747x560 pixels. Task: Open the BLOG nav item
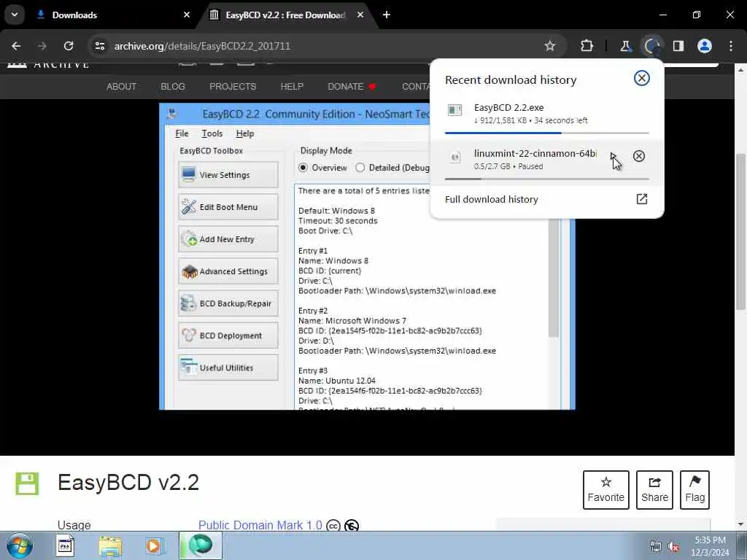point(172,87)
